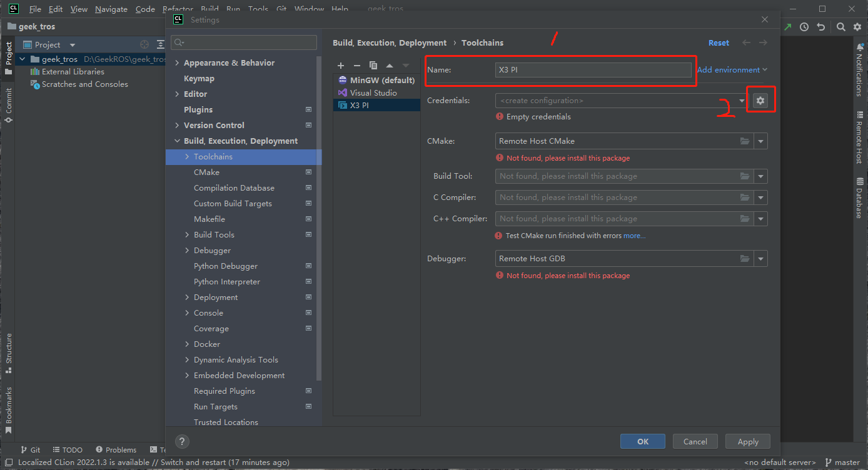Image resolution: width=868 pixels, height=470 pixels.
Task: Add a new toolchain with plus icon
Action: (x=341, y=66)
